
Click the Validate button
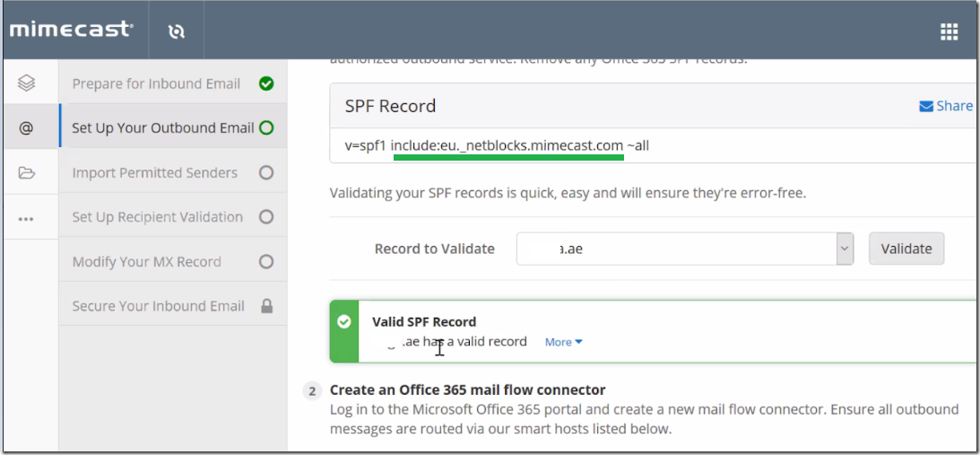pyautogui.click(x=906, y=249)
